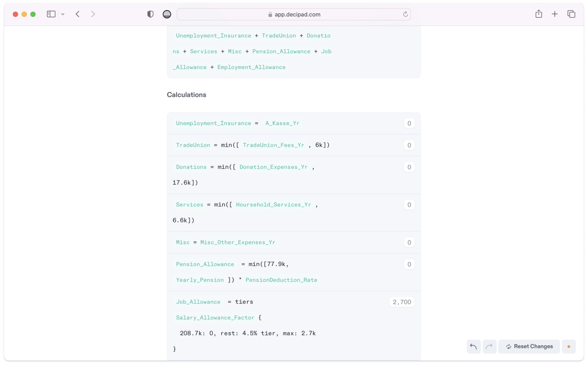Click the Donation_Expenses_Yr reference

(273, 167)
